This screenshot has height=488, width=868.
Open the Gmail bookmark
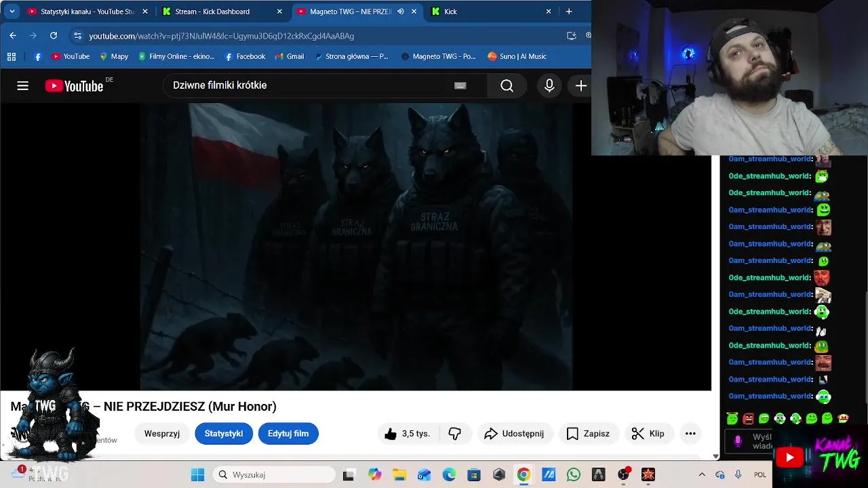[290, 57]
